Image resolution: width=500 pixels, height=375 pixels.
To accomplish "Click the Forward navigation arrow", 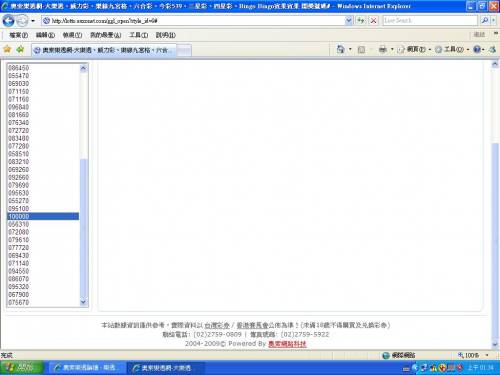I will tap(22, 21).
